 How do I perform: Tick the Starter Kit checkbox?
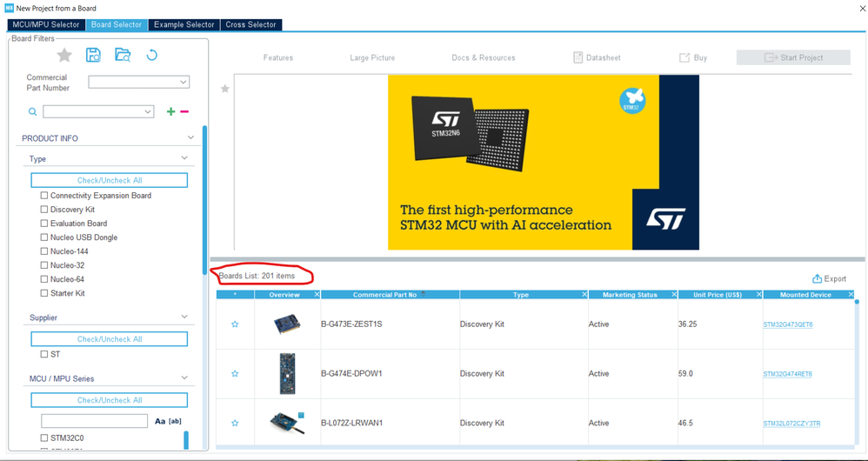tap(44, 293)
